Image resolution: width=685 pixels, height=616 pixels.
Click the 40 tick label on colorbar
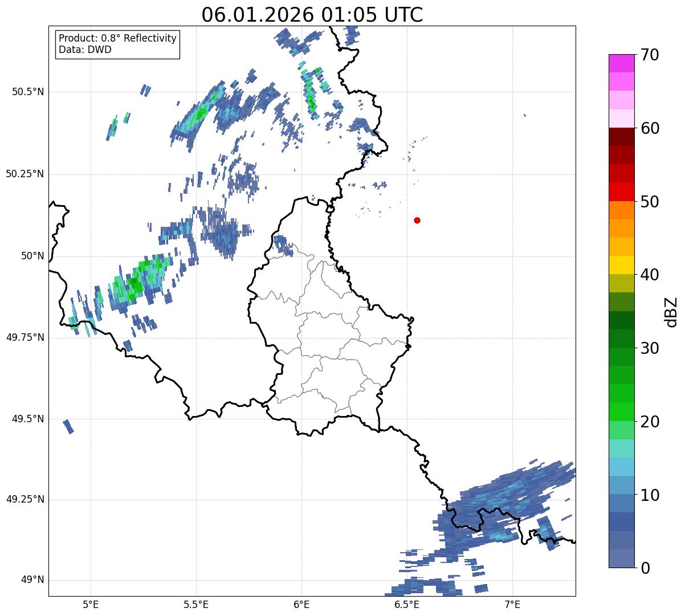650,275
